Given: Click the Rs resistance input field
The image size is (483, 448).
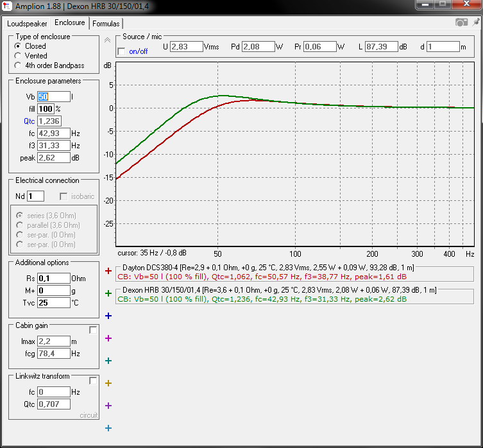Looking at the screenshot, I should (54, 279).
